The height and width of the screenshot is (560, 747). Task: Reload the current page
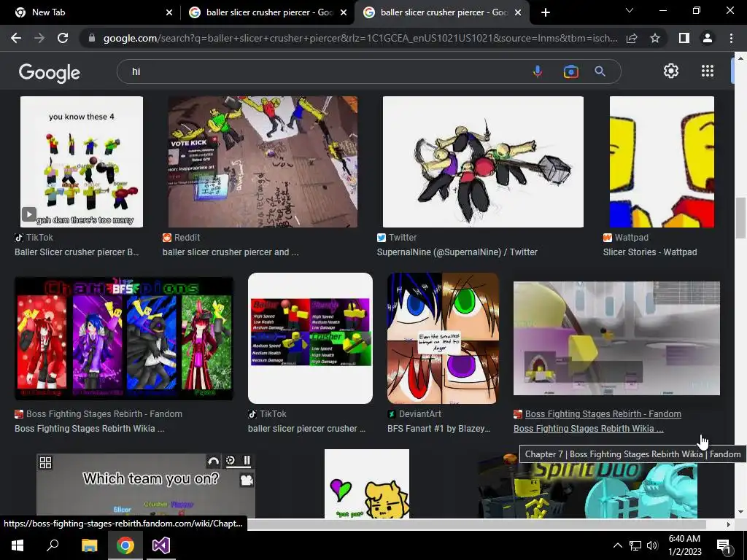tap(63, 38)
